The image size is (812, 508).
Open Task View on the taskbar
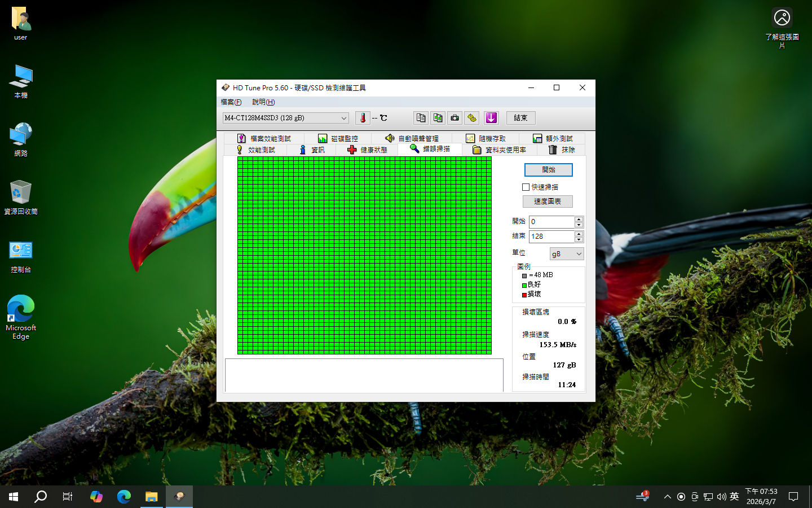pos(68,497)
